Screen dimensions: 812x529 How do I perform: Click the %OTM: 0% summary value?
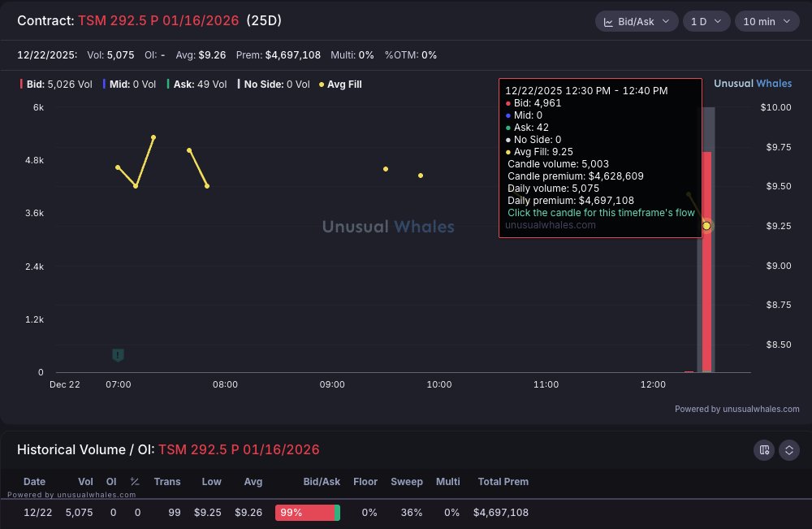point(411,55)
